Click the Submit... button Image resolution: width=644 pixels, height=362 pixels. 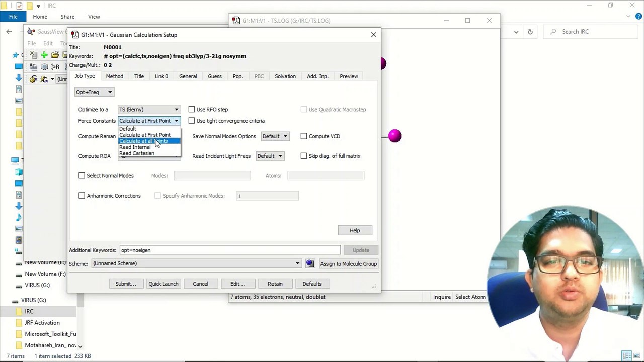pos(126,284)
